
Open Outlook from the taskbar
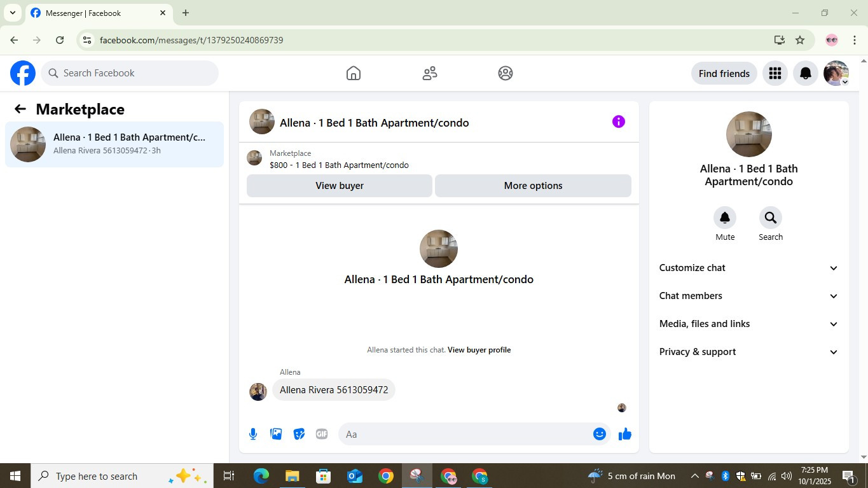click(x=354, y=476)
